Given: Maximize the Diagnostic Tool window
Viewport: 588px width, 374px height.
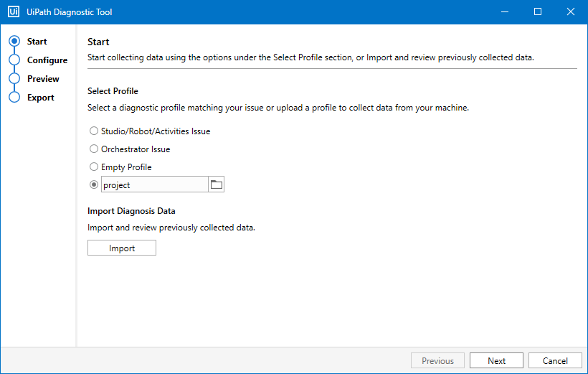Looking at the screenshot, I should 538,12.
